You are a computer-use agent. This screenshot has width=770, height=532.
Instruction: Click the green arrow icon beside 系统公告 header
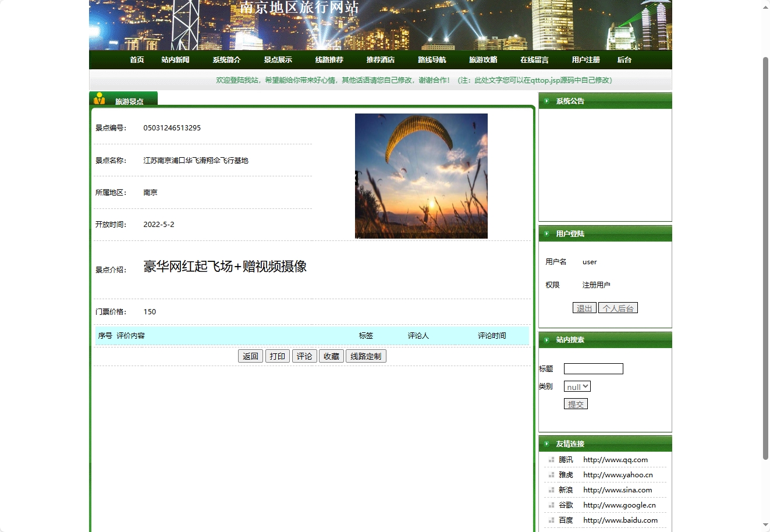546,101
